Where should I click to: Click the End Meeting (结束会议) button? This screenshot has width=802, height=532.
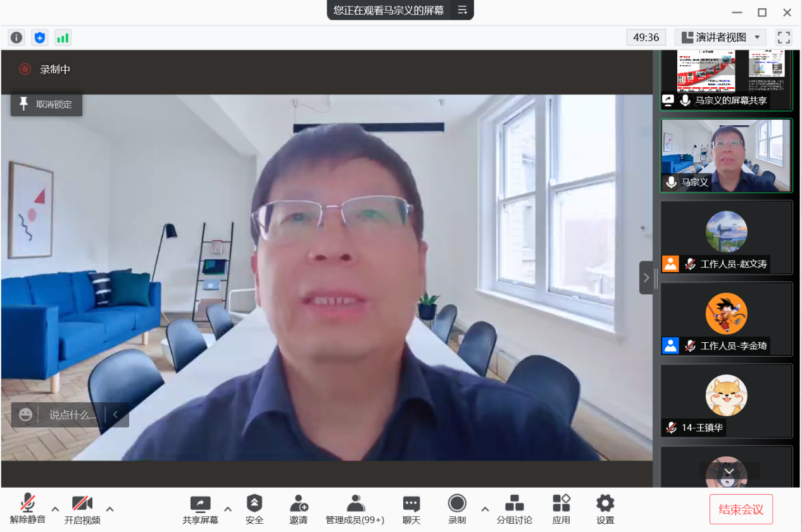741,509
